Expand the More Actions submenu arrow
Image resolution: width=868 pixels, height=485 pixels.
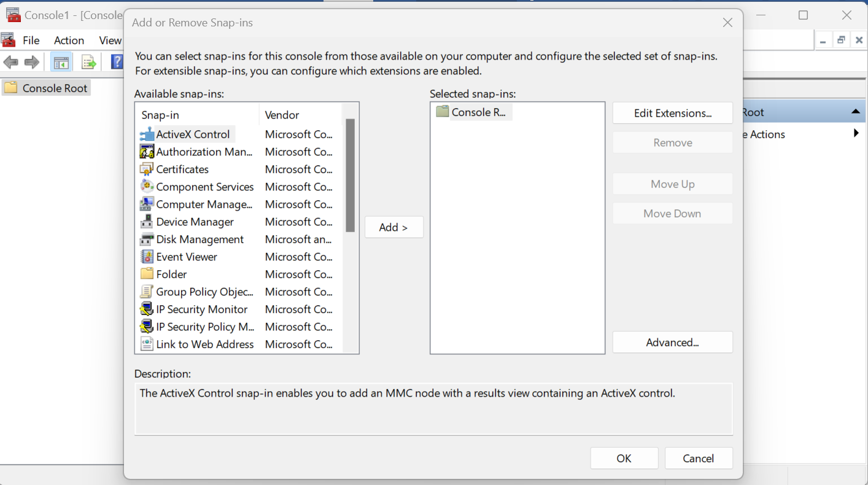[856, 134]
